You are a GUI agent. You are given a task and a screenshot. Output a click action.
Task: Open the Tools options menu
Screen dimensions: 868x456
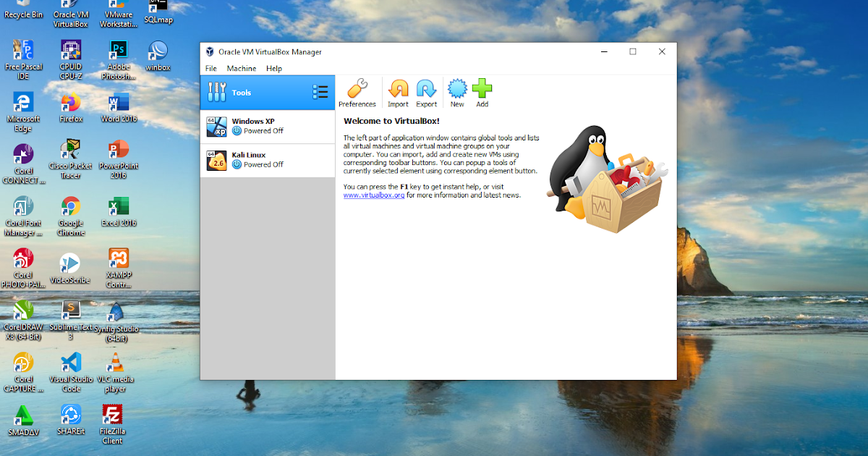(320, 92)
